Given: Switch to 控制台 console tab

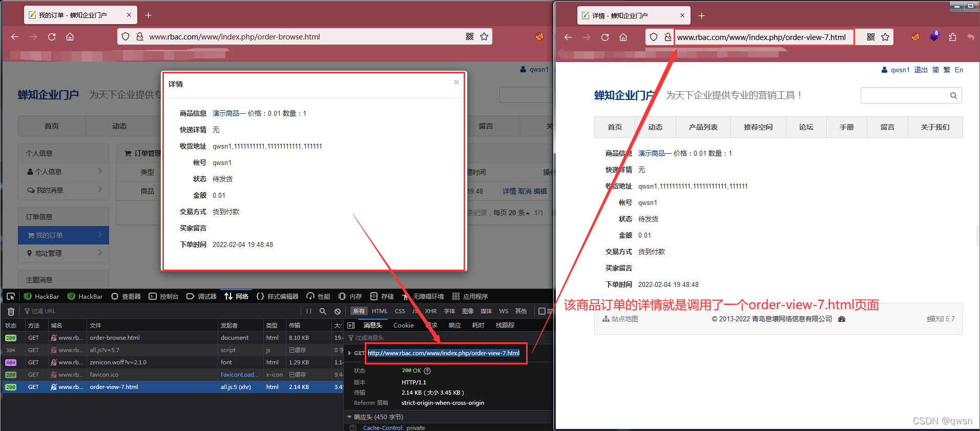Looking at the screenshot, I should click(164, 296).
